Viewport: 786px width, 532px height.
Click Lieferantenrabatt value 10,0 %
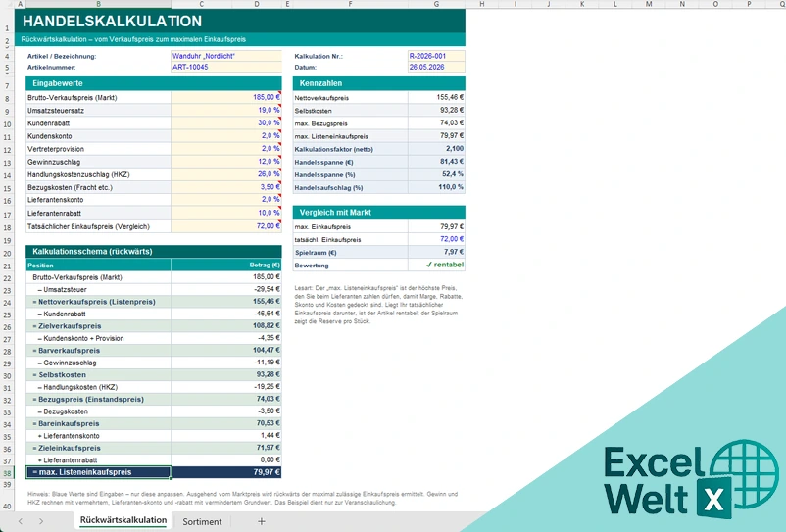(x=226, y=213)
